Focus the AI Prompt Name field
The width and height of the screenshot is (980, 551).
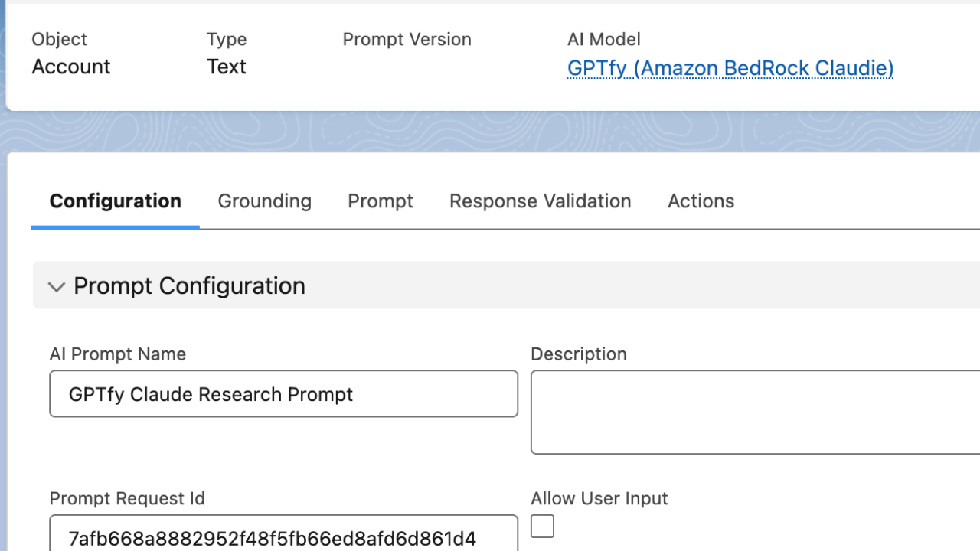283,394
